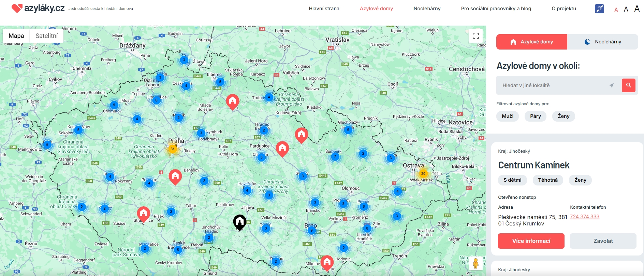Filter shelters for Ženy
Viewport: 644px width, 276px height.
563,116
